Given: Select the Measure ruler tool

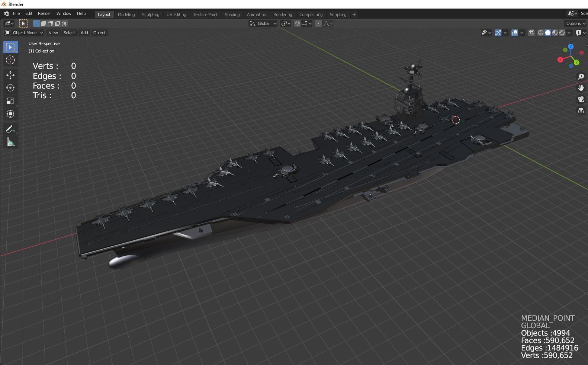Looking at the screenshot, I should pos(10,142).
